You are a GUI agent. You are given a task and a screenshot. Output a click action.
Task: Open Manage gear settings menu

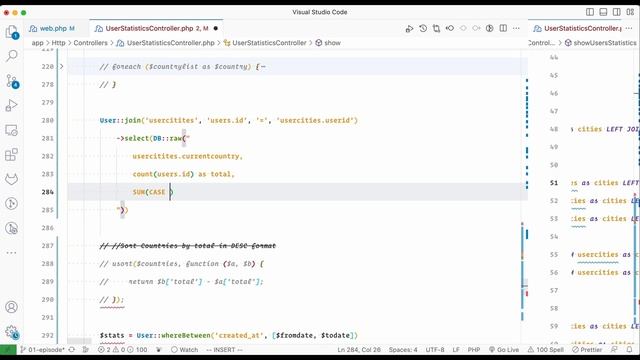pyautogui.click(x=12, y=332)
